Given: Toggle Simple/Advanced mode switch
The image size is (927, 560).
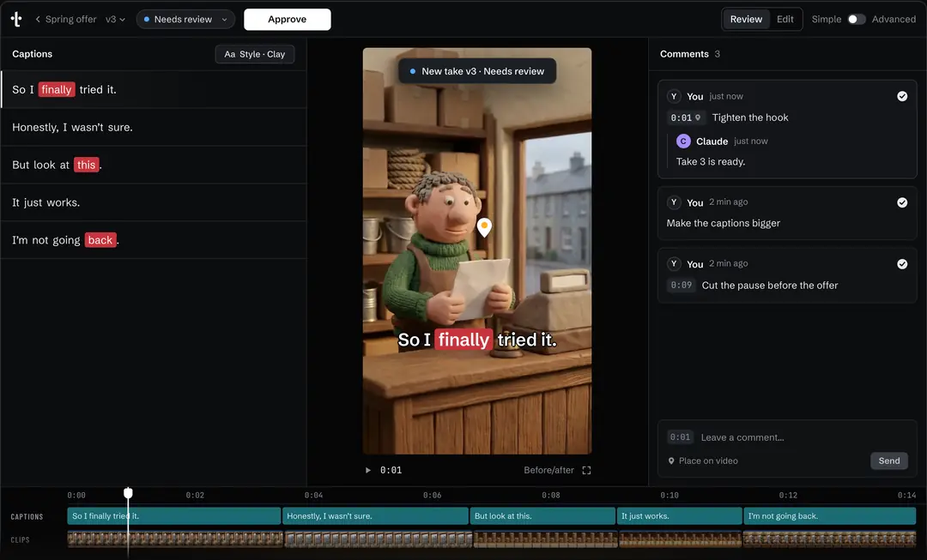Looking at the screenshot, I should click(856, 20).
